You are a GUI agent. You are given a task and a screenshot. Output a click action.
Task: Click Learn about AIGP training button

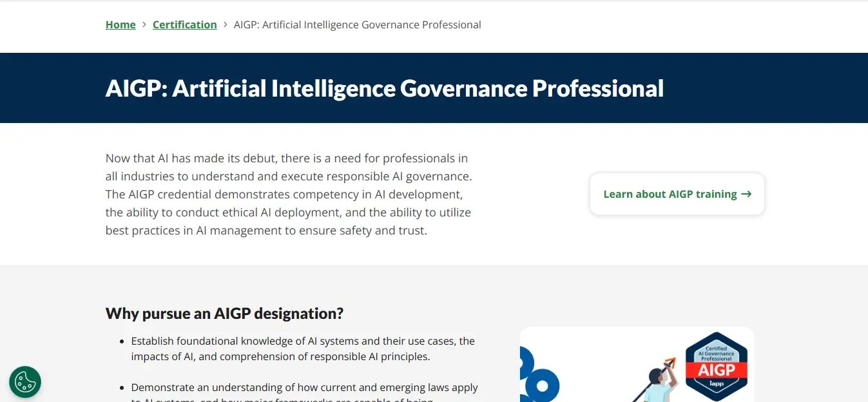[x=677, y=194]
